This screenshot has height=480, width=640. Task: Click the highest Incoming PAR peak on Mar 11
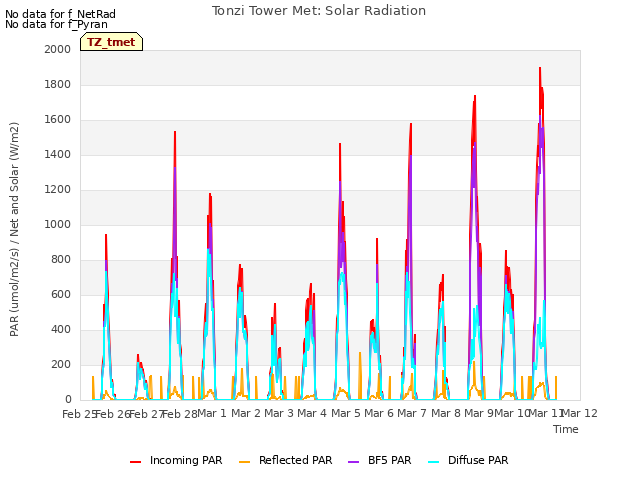(540, 68)
